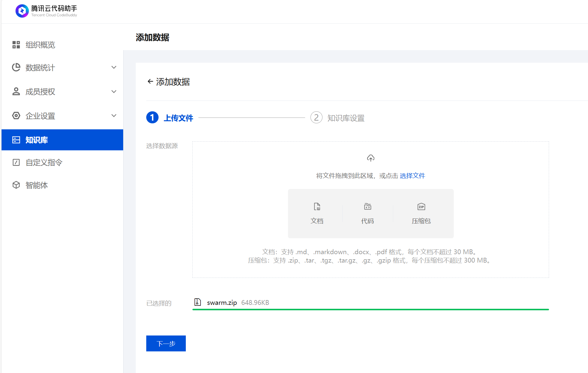The image size is (588, 373).
Task: Select the 压缩包 ZIP archive icon
Action: 421,207
